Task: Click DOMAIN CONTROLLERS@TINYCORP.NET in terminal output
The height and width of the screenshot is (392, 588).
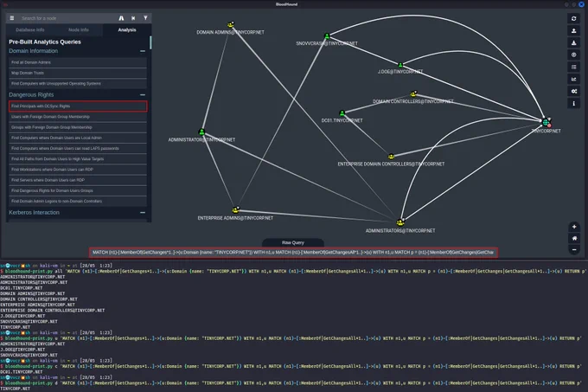Action: pos(39,299)
